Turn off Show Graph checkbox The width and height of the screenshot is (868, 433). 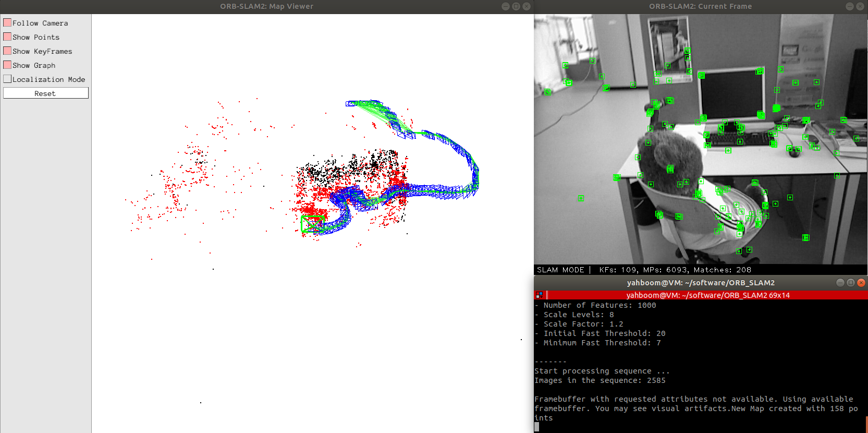8,65
